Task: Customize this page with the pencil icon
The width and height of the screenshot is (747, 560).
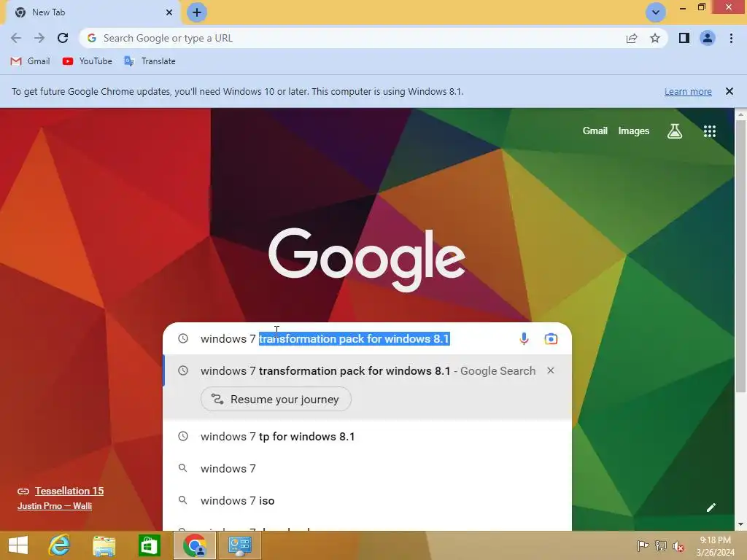Action: coord(711,507)
